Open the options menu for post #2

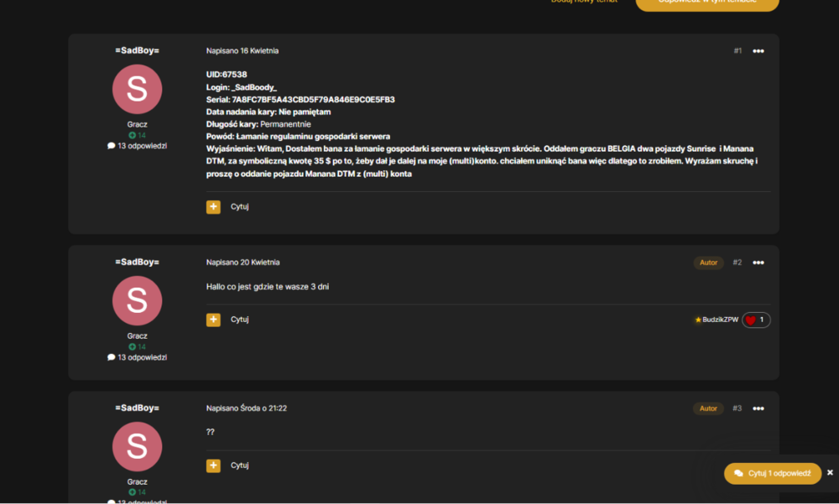[758, 262]
